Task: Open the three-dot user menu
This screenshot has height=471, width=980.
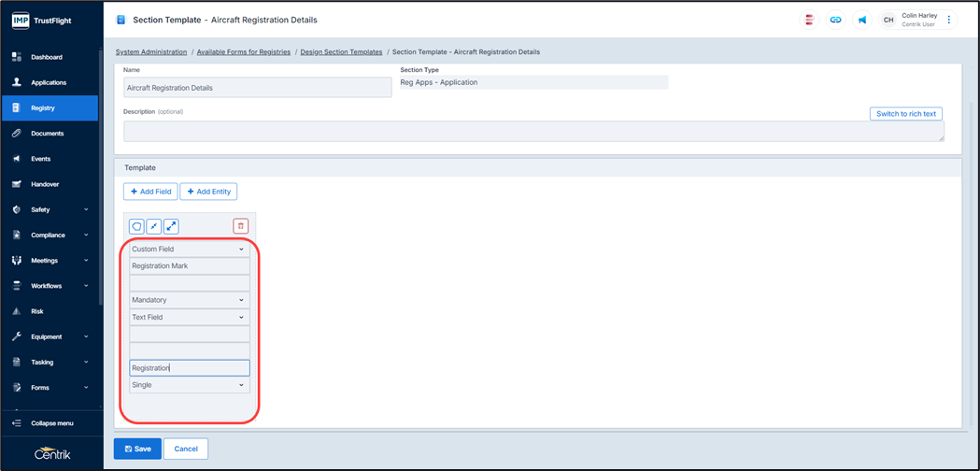Action: [949, 20]
